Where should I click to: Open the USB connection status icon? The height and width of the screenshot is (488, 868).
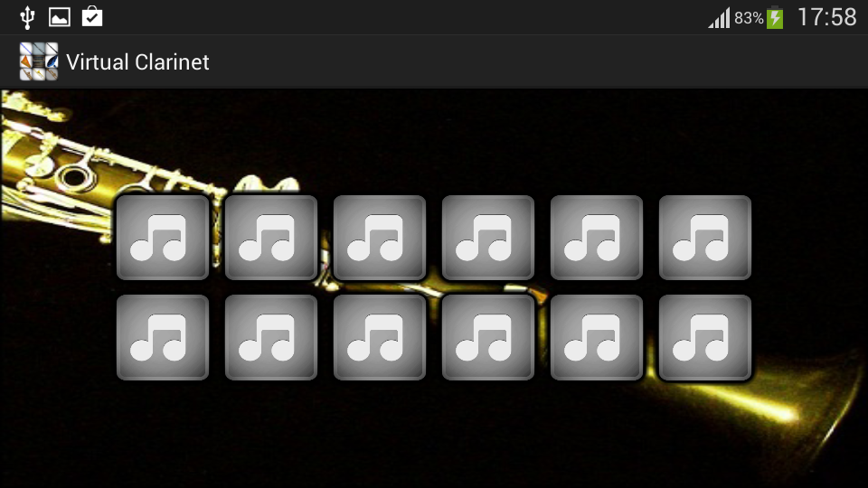(x=27, y=17)
